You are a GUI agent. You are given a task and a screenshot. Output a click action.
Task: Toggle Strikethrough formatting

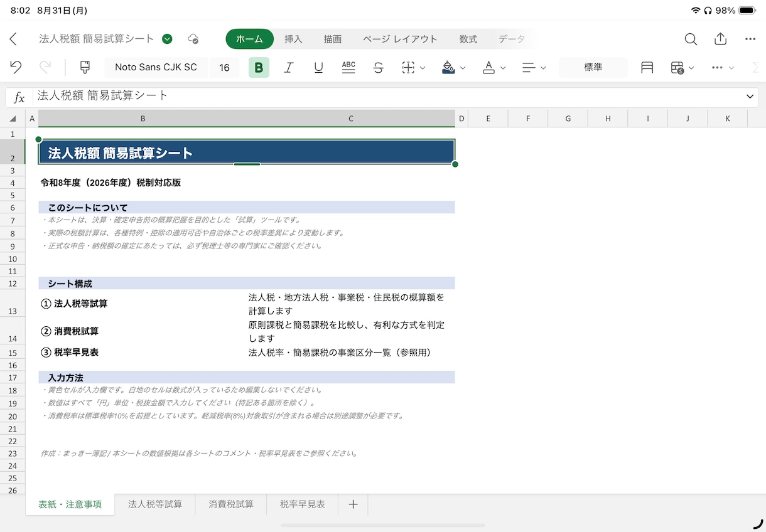pyautogui.click(x=379, y=67)
